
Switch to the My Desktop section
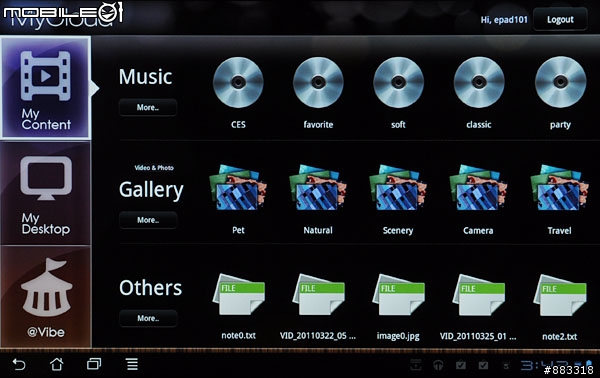pos(46,194)
